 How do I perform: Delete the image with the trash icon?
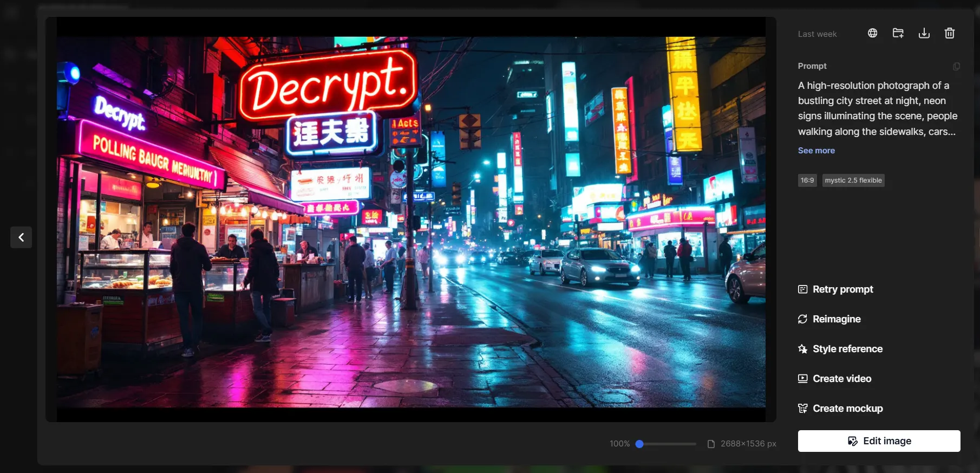pyautogui.click(x=949, y=33)
